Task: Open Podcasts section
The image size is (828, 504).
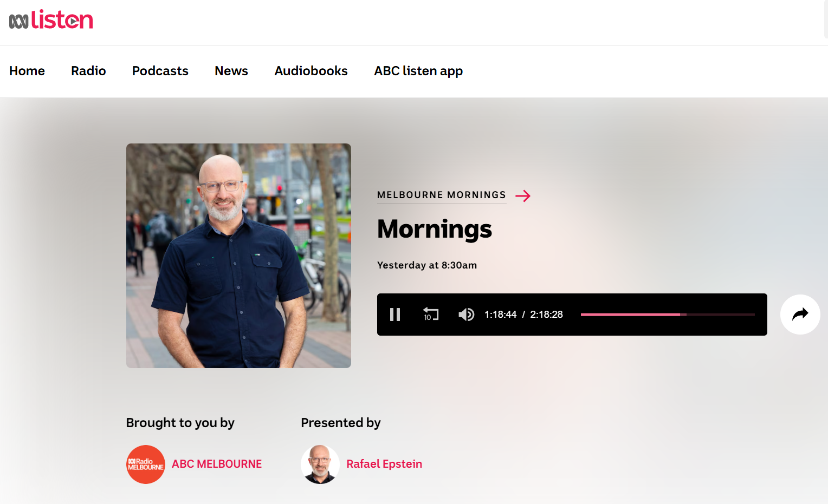Action: [160, 71]
